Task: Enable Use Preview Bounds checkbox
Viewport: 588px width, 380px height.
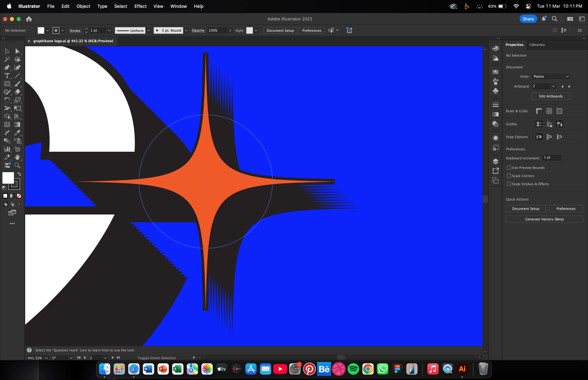Action: 509,168
